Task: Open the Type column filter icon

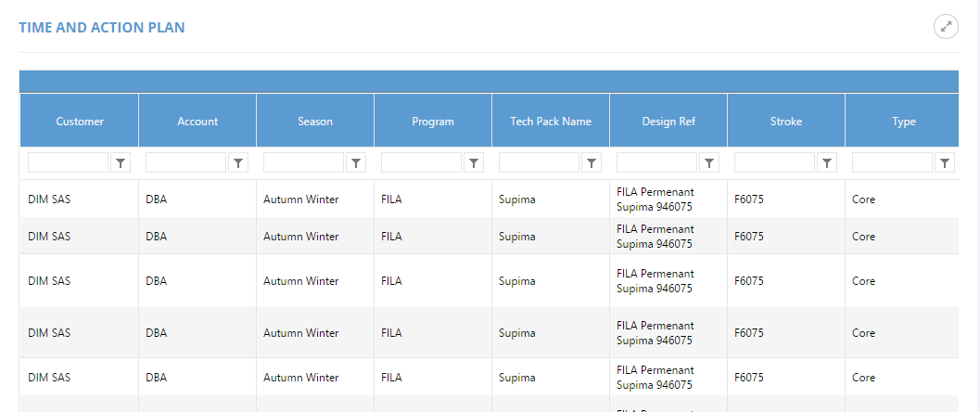Action: 945,163
